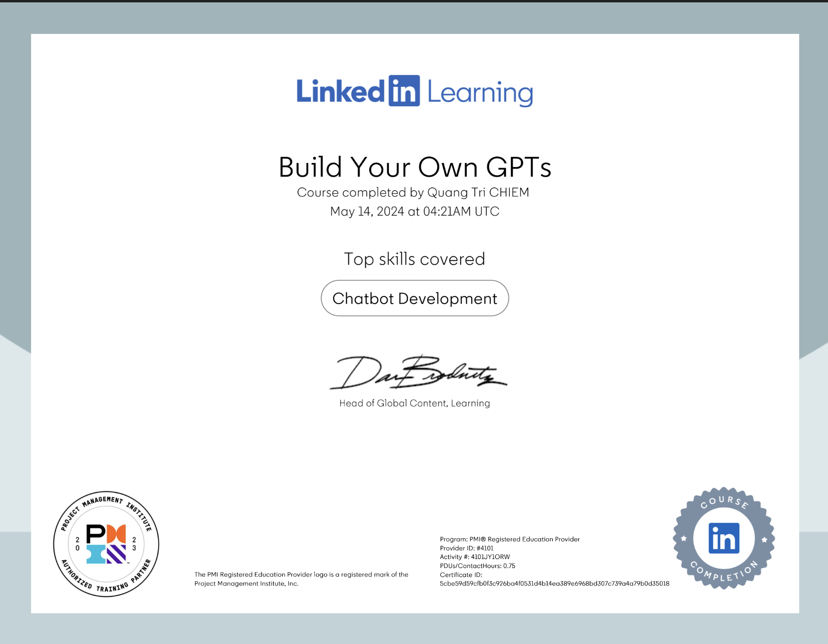
Task: Click the Chatbot Development skill pill
Action: [414, 298]
